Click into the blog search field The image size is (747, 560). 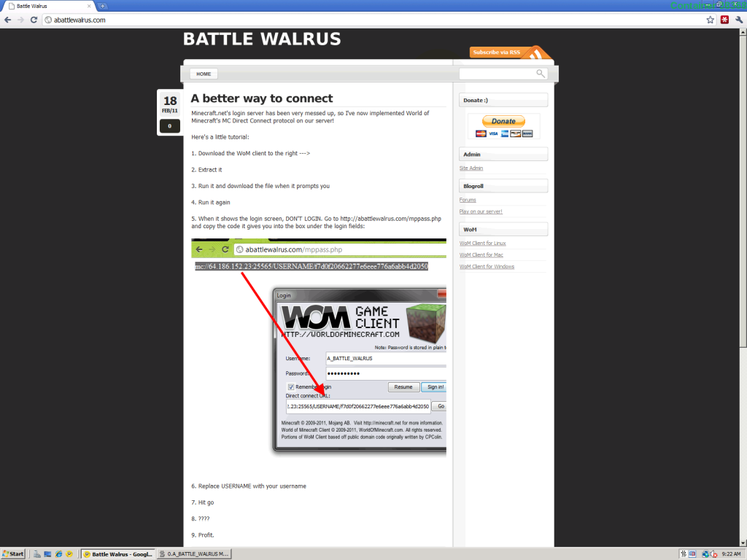[x=497, y=74]
